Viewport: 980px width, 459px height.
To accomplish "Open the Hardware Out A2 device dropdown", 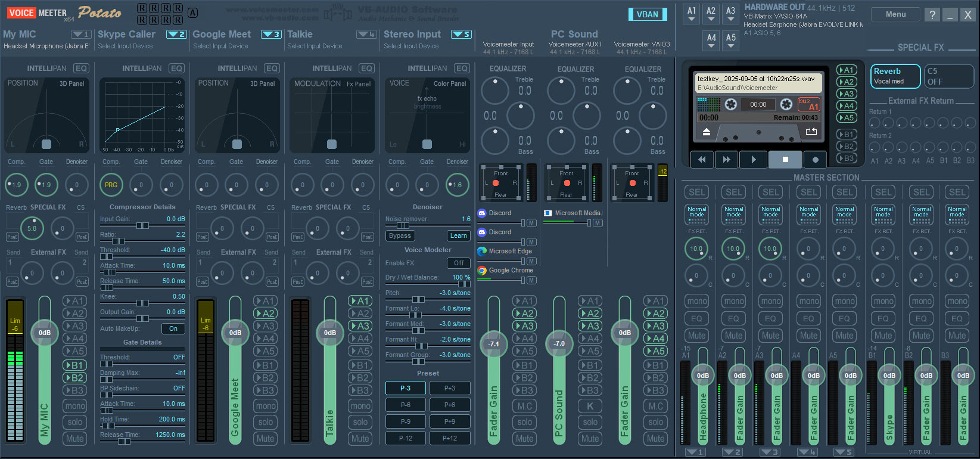I will (711, 14).
